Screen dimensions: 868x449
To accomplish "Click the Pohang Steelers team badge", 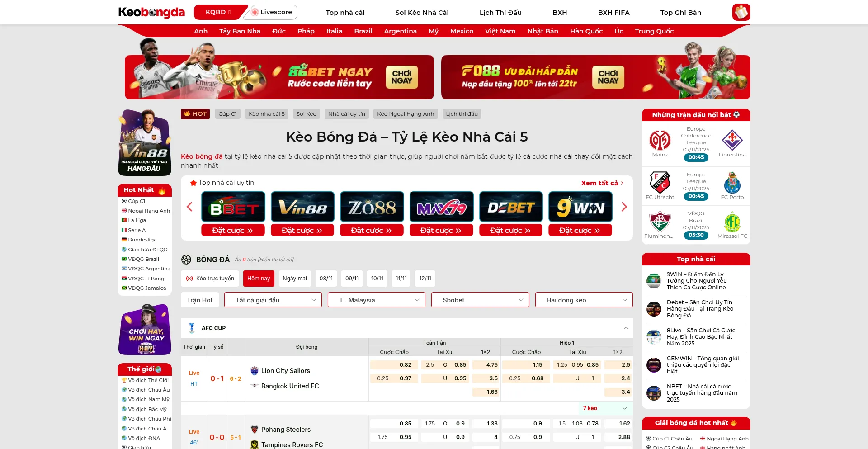I will coord(255,430).
